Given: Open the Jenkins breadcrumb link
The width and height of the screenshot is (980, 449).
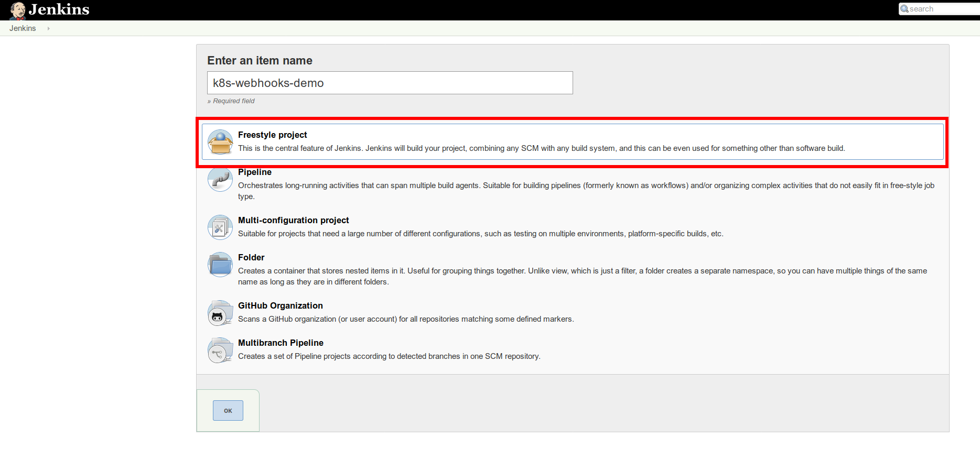Looking at the screenshot, I should point(23,28).
